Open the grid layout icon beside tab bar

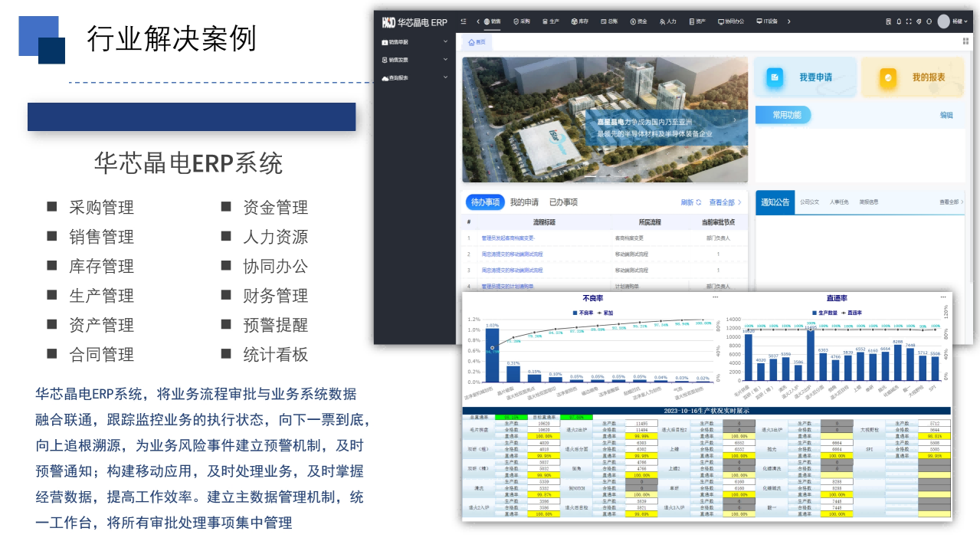tap(965, 41)
